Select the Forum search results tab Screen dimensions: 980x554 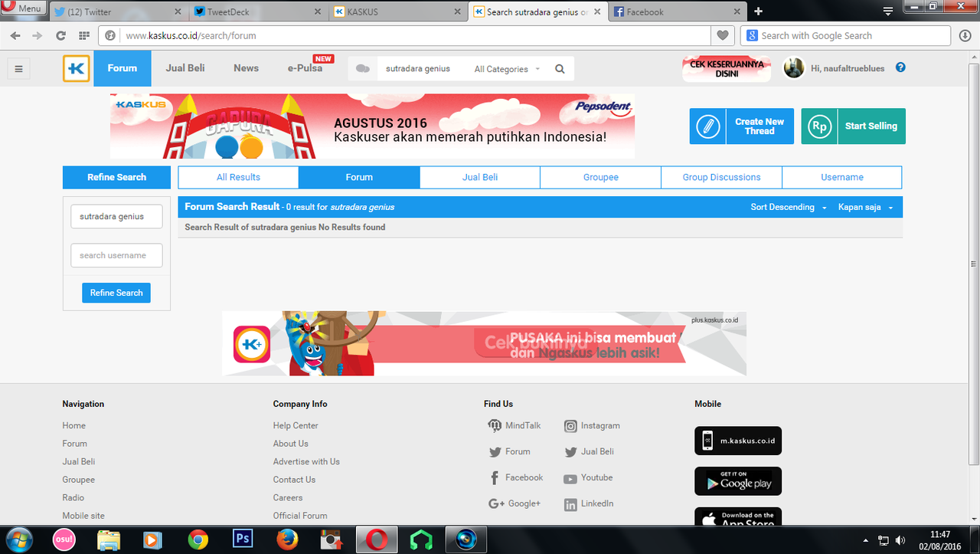359,177
